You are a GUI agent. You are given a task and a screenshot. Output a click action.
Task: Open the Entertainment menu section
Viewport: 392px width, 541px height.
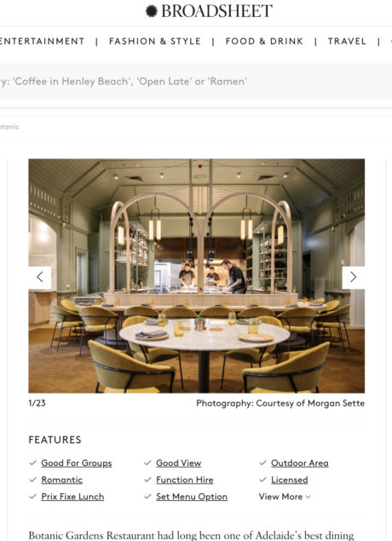click(42, 41)
